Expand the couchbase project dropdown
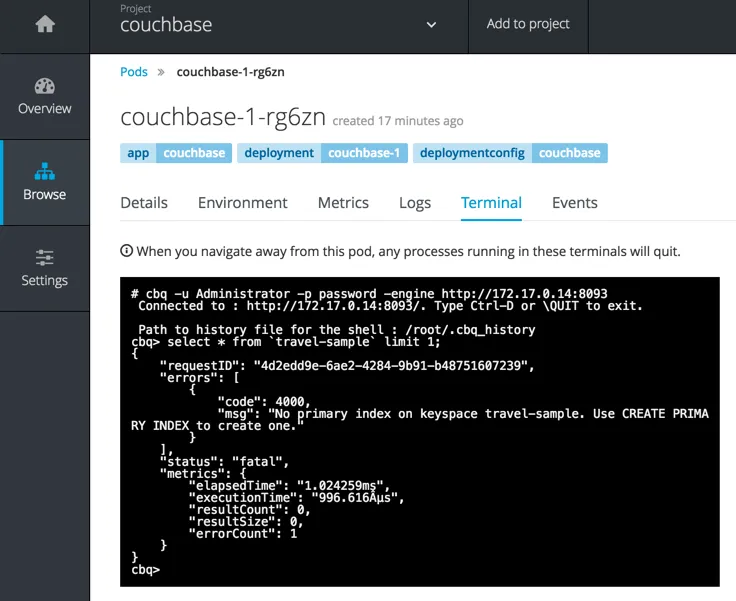The height and width of the screenshot is (601, 736). 278,25
